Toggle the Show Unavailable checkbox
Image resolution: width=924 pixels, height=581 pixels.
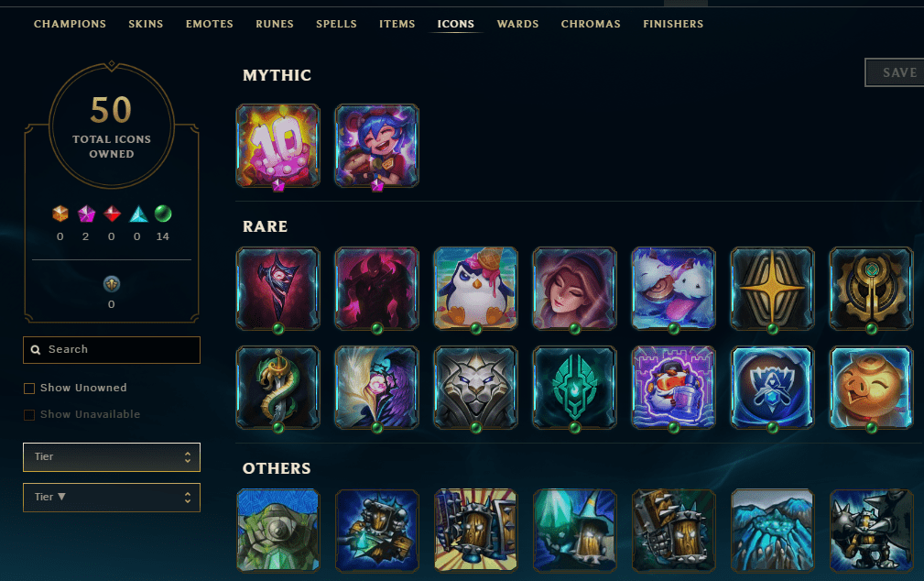[29, 414]
